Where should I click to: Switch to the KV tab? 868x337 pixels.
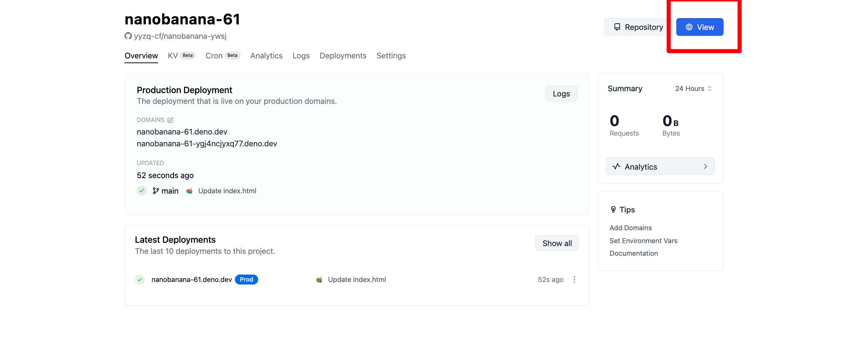click(173, 56)
